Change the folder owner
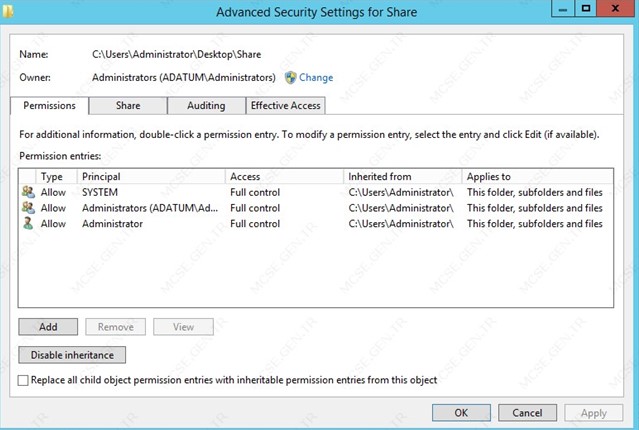 coord(316,77)
